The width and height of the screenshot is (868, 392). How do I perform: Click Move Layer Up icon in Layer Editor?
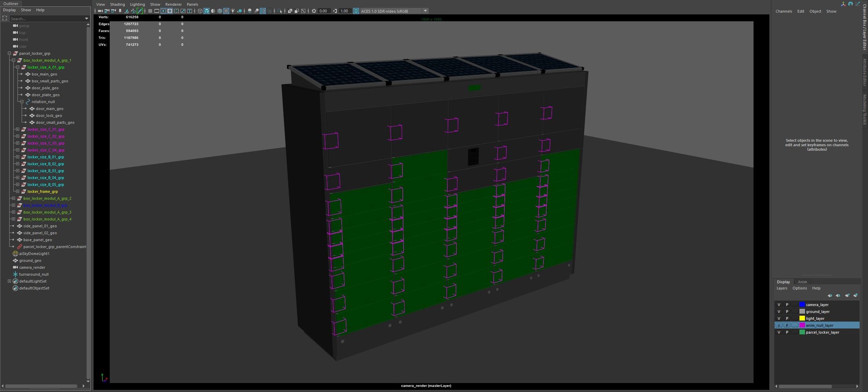830,295
